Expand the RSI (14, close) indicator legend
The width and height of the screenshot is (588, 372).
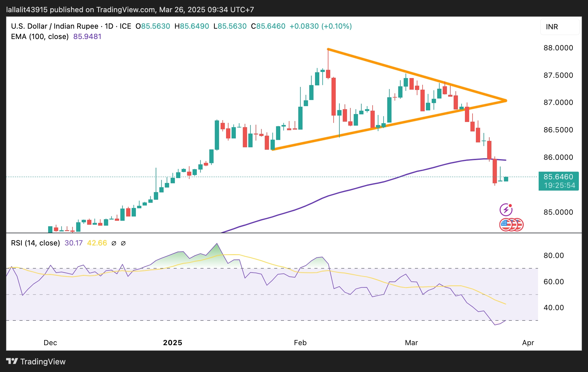35,243
